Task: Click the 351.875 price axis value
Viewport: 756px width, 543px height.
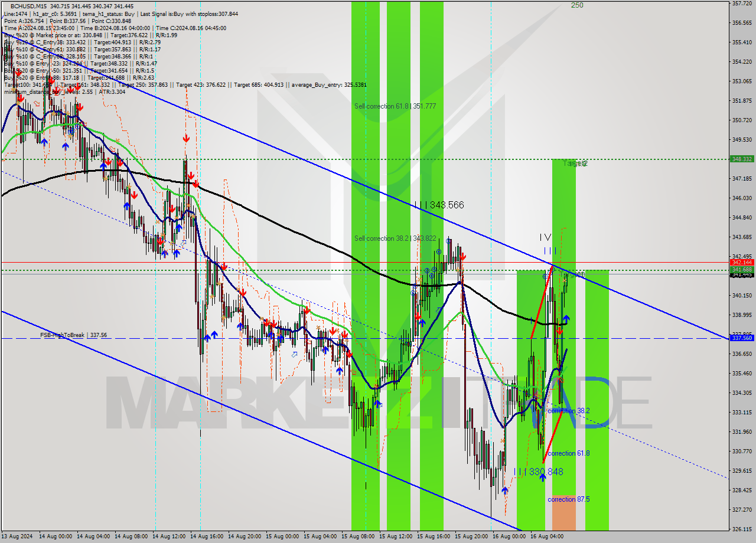Action: 742,101
